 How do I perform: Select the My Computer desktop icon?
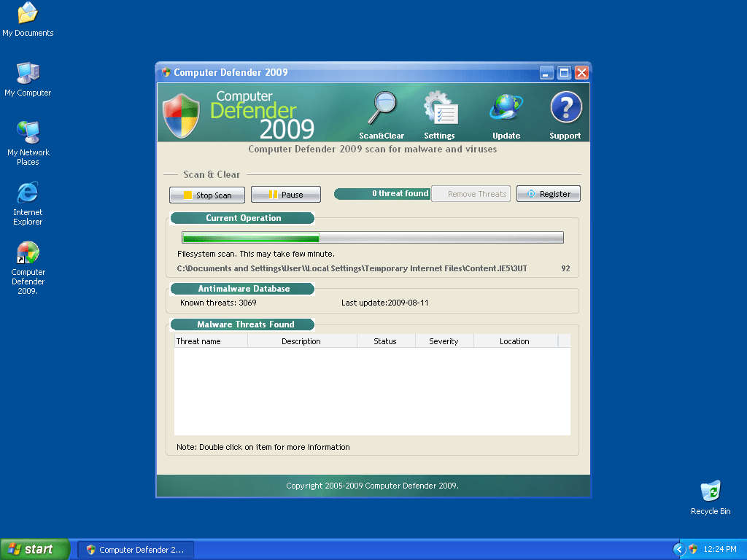click(x=28, y=74)
